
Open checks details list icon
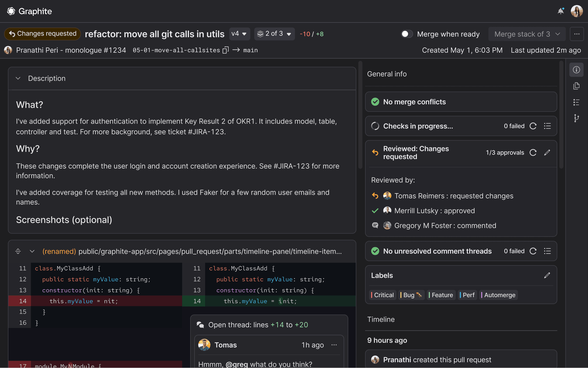click(547, 126)
